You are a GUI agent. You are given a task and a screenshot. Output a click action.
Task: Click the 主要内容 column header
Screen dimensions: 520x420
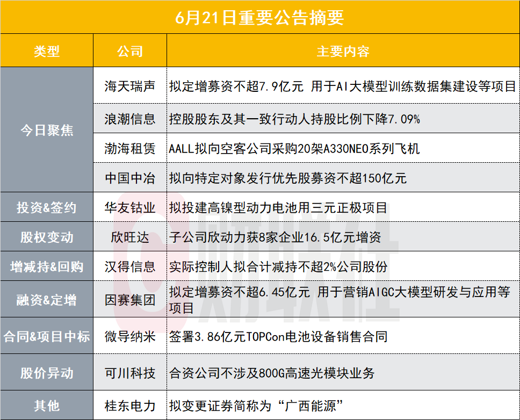(343, 50)
